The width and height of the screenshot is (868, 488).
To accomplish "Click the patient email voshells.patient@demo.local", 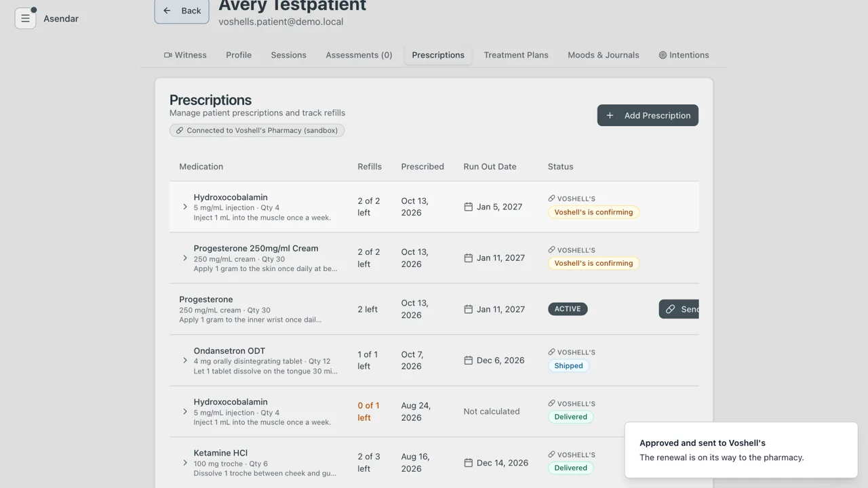I will (x=281, y=22).
